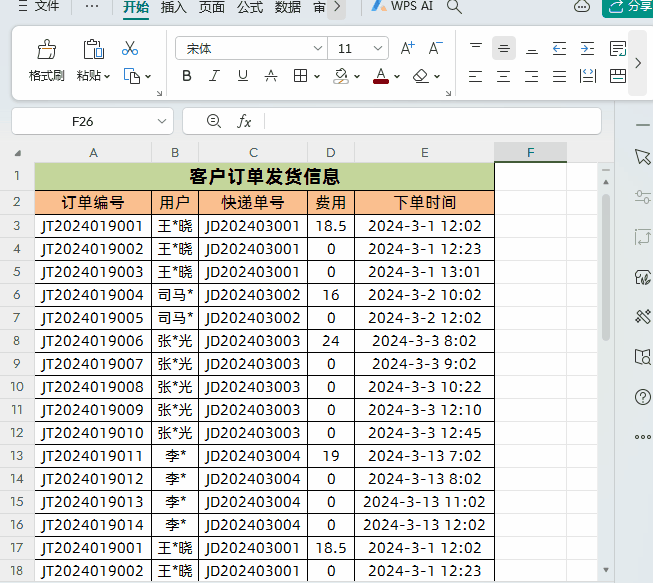
Task: Click the wrap text icon
Action: point(618,49)
